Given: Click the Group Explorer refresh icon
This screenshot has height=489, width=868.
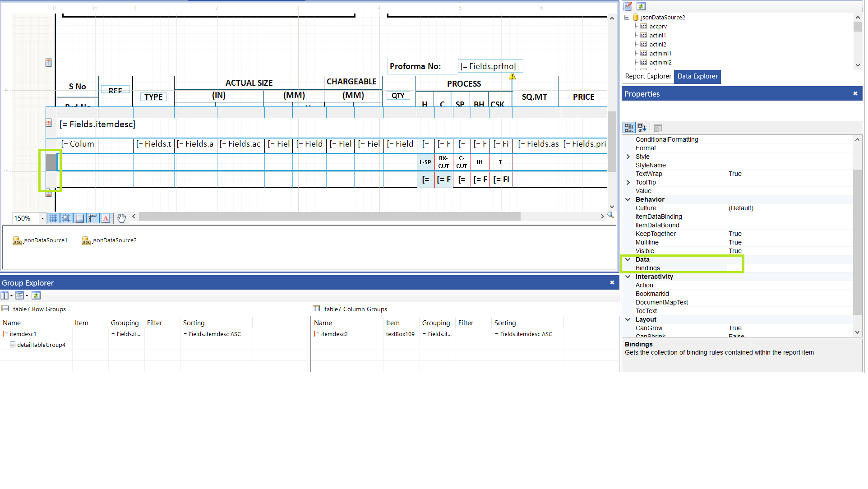Looking at the screenshot, I should tap(36, 295).
